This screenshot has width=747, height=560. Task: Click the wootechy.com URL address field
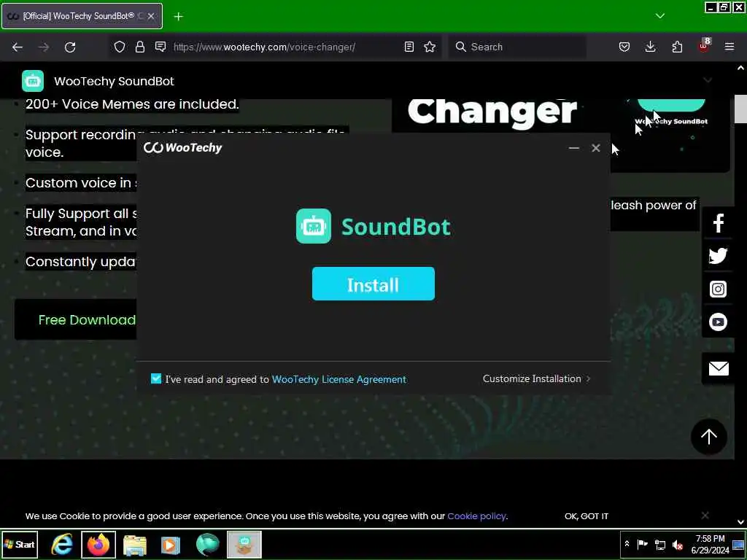coord(264,47)
